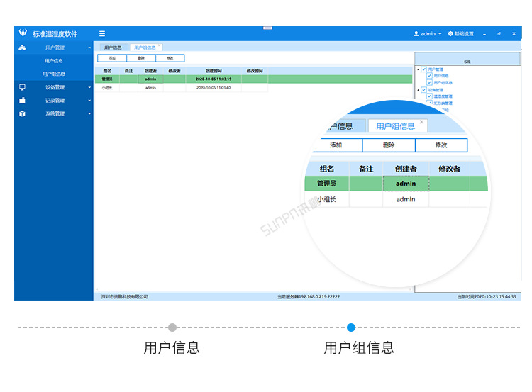
Task: Uncheck the 用户组信息 permission checkbox
Action: [x=429, y=82]
